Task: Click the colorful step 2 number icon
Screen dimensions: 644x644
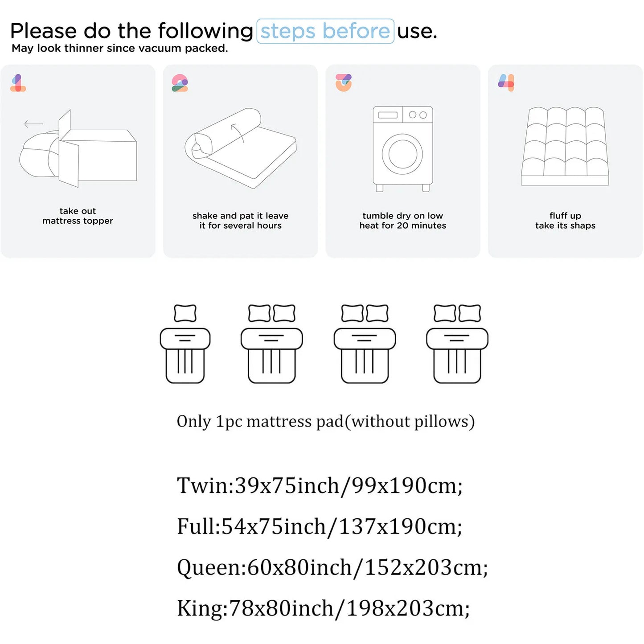Action: coord(180,83)
